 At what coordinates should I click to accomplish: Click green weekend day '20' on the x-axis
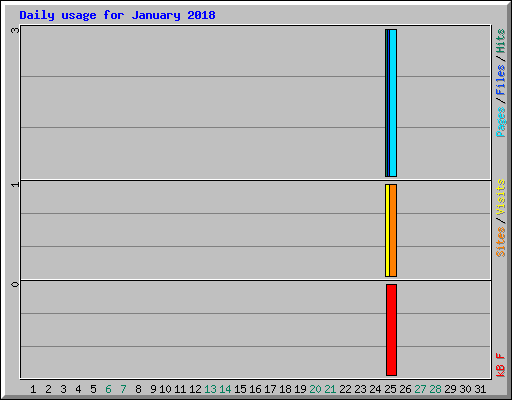point(315,389)
